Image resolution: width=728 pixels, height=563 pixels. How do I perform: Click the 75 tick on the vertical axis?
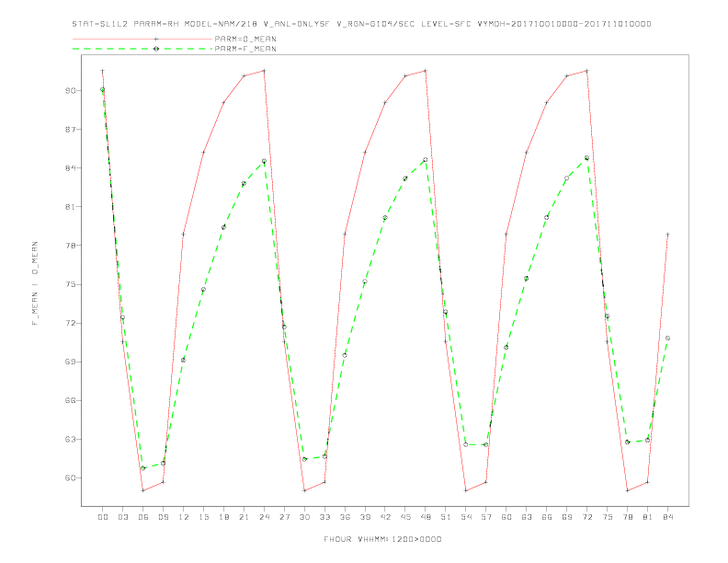coord(70,284)
